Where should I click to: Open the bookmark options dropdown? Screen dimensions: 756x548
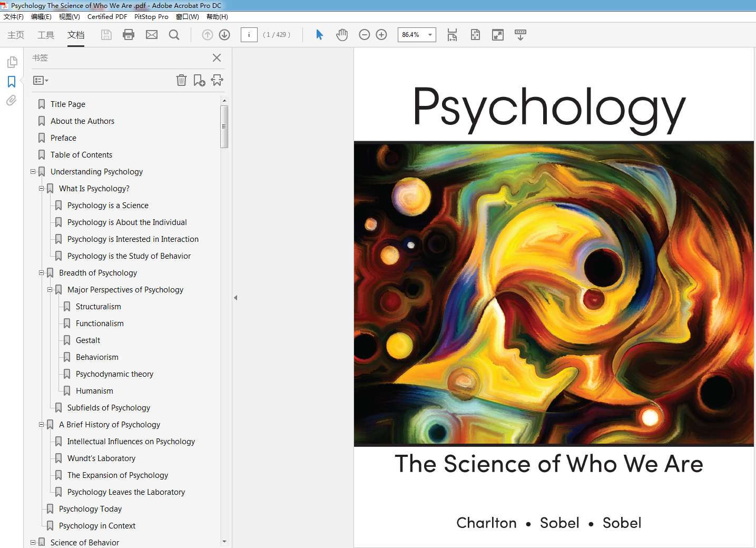coord(40,80)
